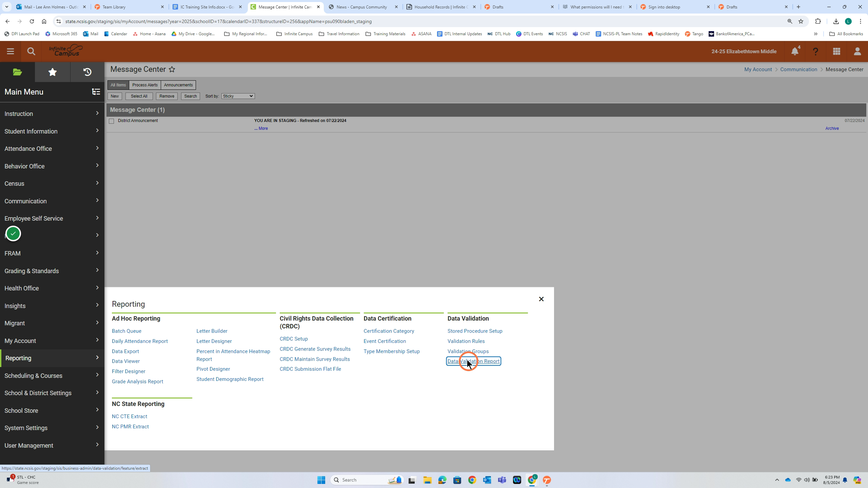Open Tango app in taskbar
Viewport: 868px width, 488px height.
[x=547, y=480]
